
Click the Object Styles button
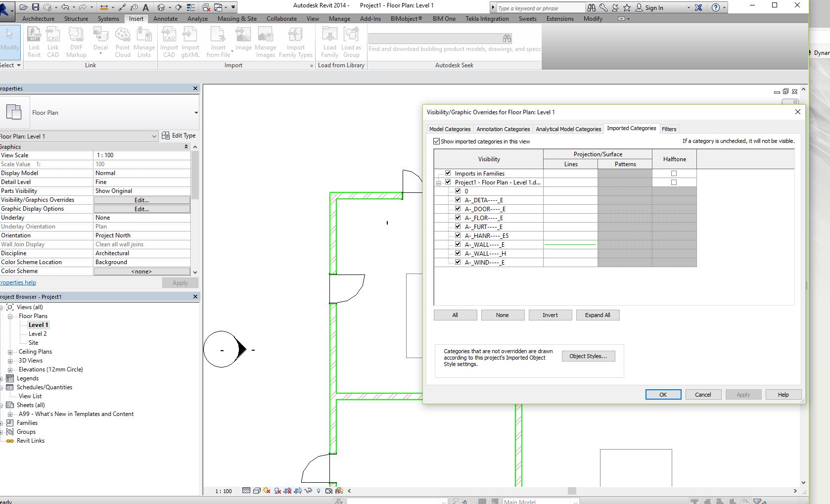(588, 356)
